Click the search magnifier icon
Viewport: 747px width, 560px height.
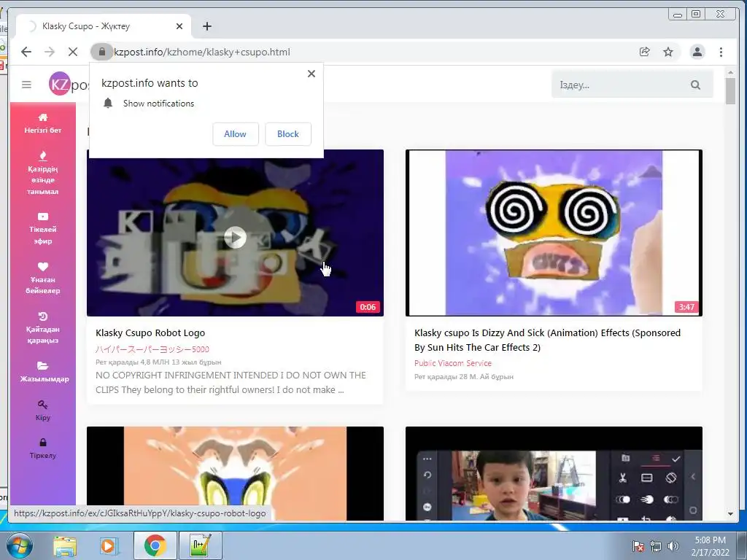coord(695,85)
